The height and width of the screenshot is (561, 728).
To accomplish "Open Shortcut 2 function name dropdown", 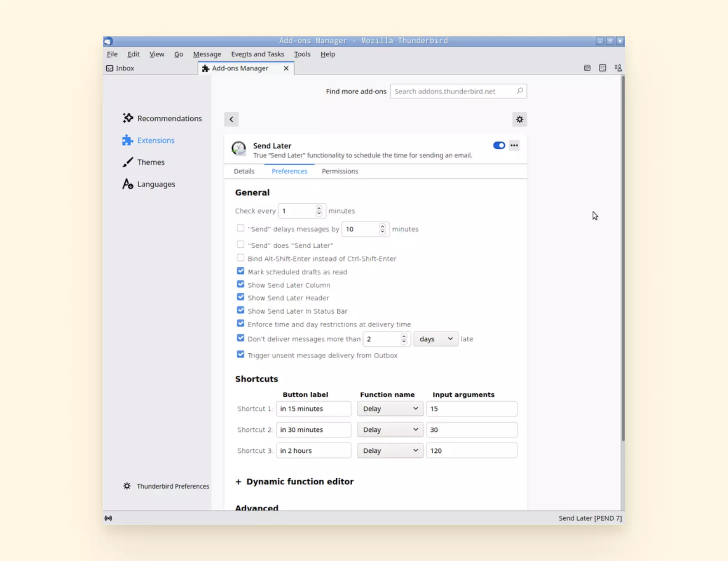I will (390, 430).
